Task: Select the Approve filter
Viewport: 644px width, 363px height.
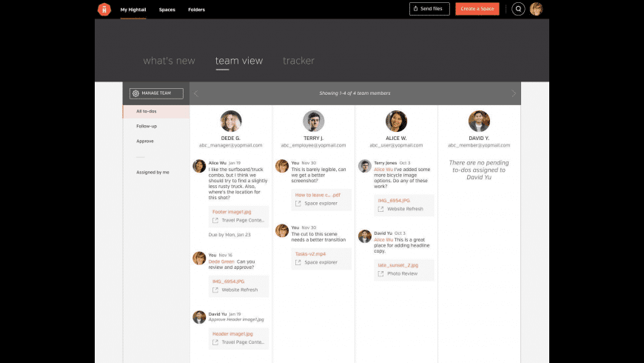Action: click(145, 141)
